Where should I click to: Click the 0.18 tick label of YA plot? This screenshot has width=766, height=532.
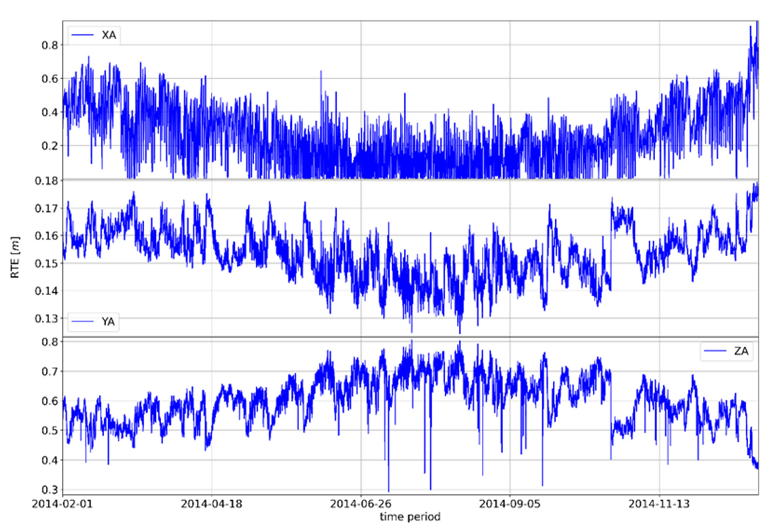(x=46, y=181)
